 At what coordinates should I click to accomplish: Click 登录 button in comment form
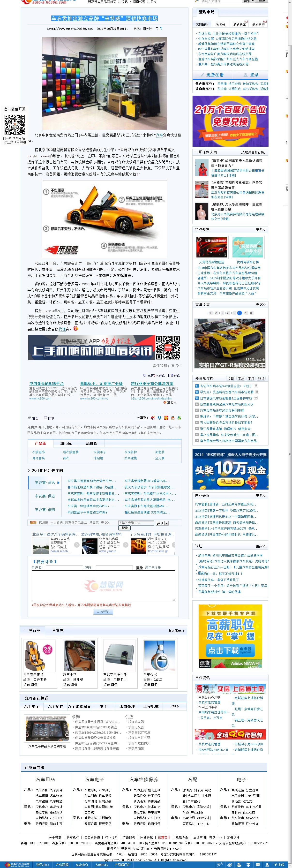[x=139, y=568]
